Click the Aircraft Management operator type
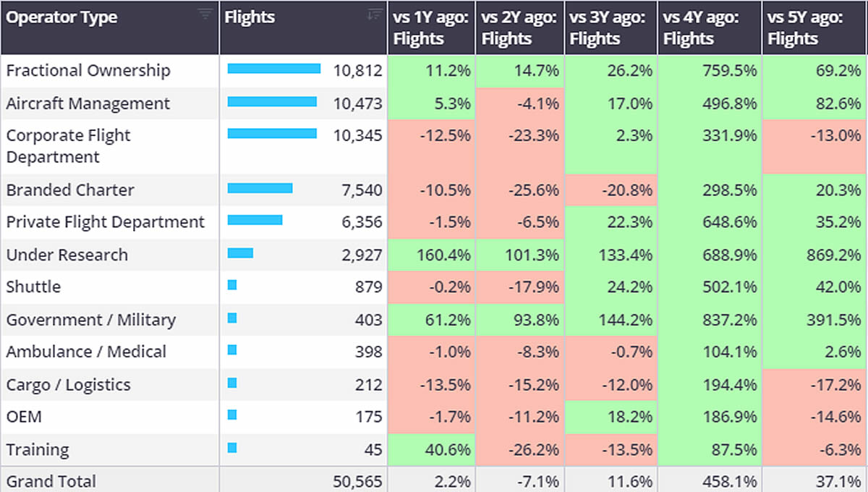The width and height of the screenshot is (868, 492). coord(88,103)
